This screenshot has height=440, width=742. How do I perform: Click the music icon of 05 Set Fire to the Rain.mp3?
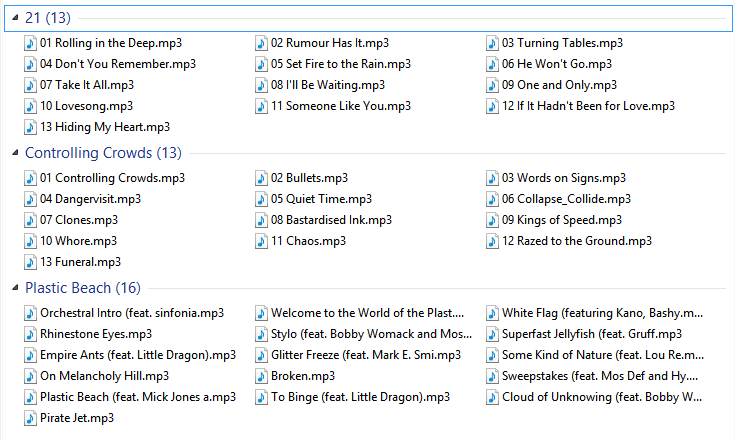pos(261,64)
